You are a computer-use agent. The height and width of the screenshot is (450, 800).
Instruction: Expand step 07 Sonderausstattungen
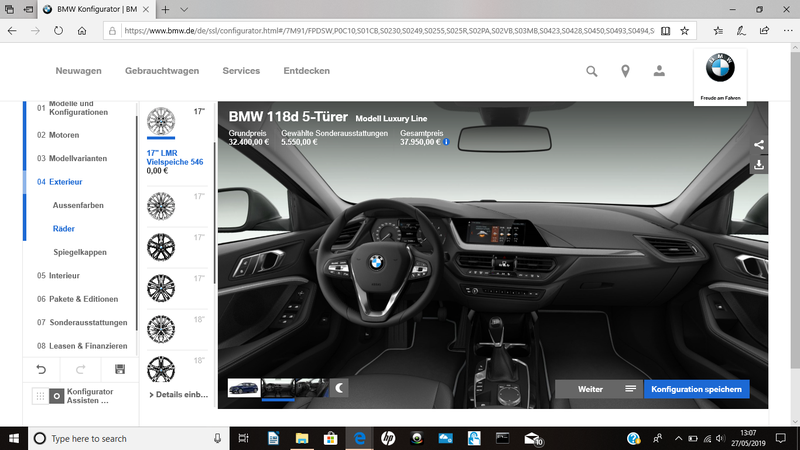point(82,323)
